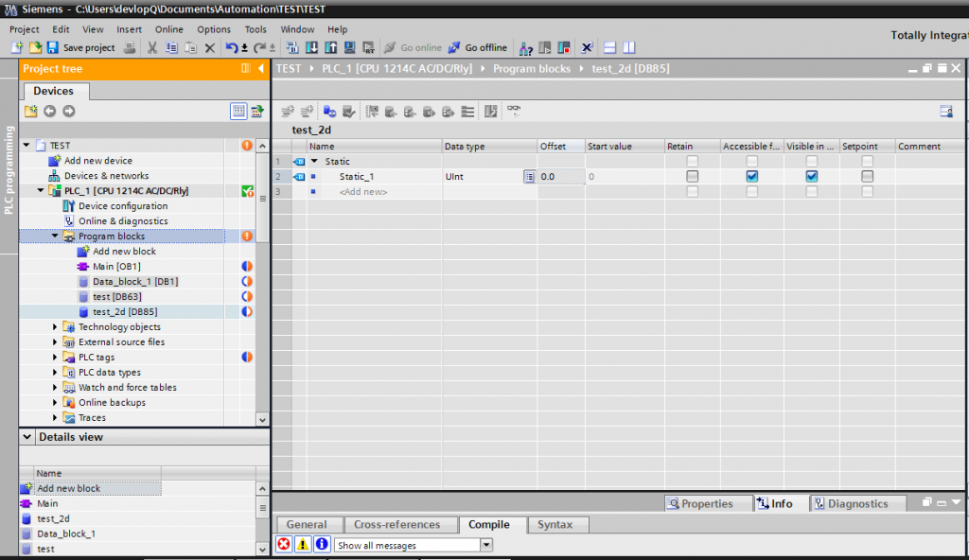Open the Edit menu
This screenshot has height=560, width=969.
coord(61,29)
